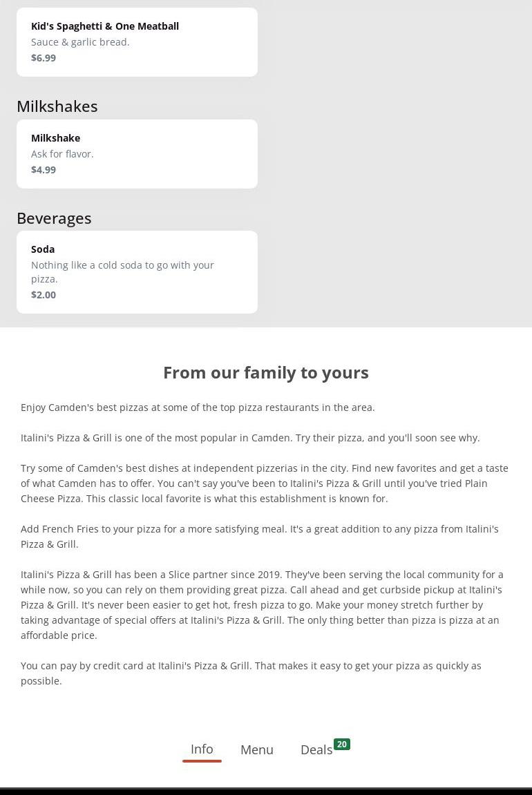Click the $2.00 Soda price

(x=44, y=295)
